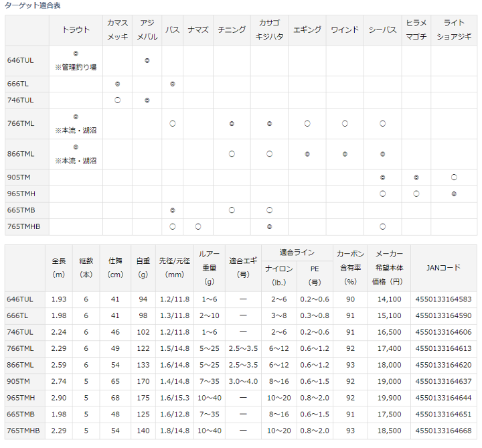Select the カーボン含有率 (%) header
Image resolution: width=482 pixels, height=448 pixels.
350,268
